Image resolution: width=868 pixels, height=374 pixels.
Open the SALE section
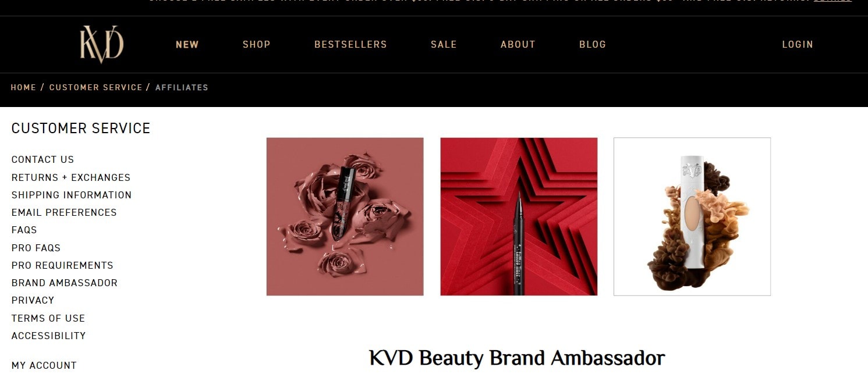coord(444,44)
